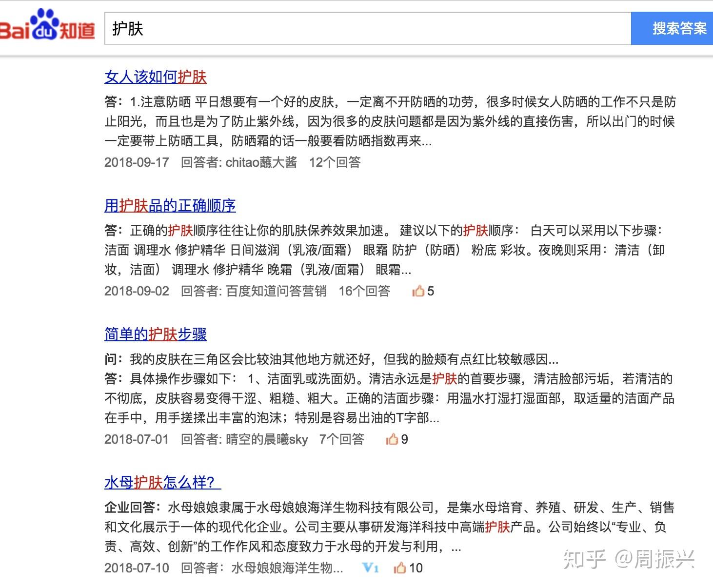Open the result 简单的护肤步骤

156,334
